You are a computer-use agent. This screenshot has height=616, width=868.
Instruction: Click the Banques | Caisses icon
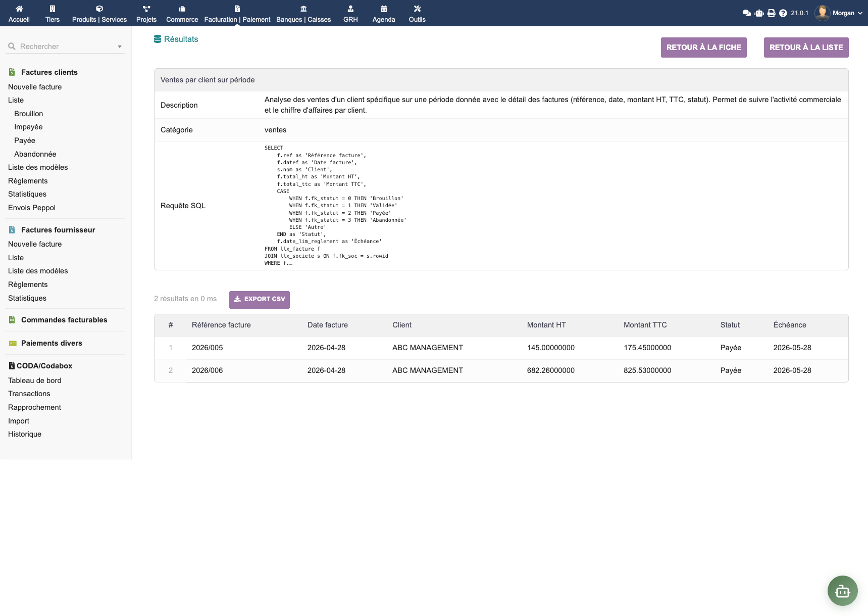[303, 9]
